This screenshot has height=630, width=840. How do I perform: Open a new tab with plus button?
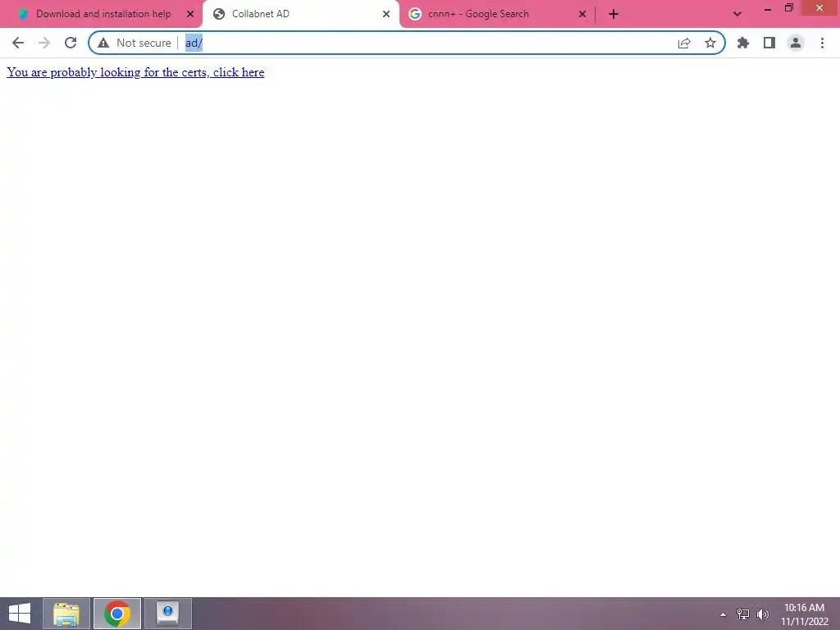tap(614, 14)
